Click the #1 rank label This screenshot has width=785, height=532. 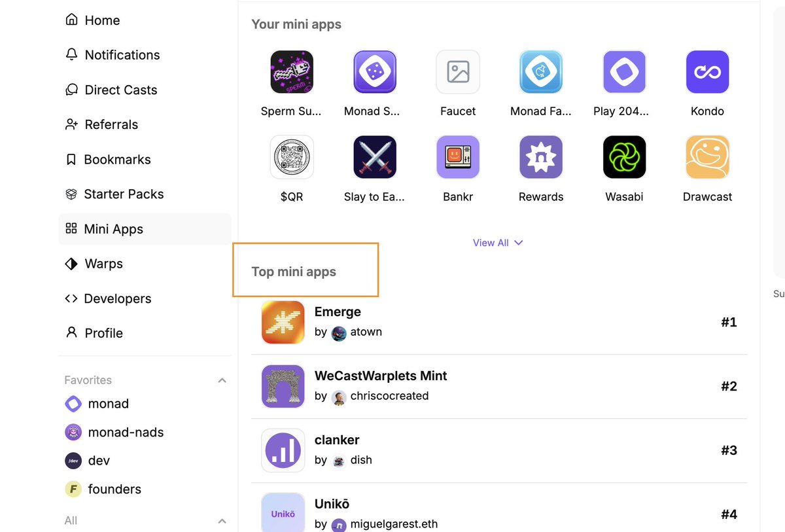(729, 322)
